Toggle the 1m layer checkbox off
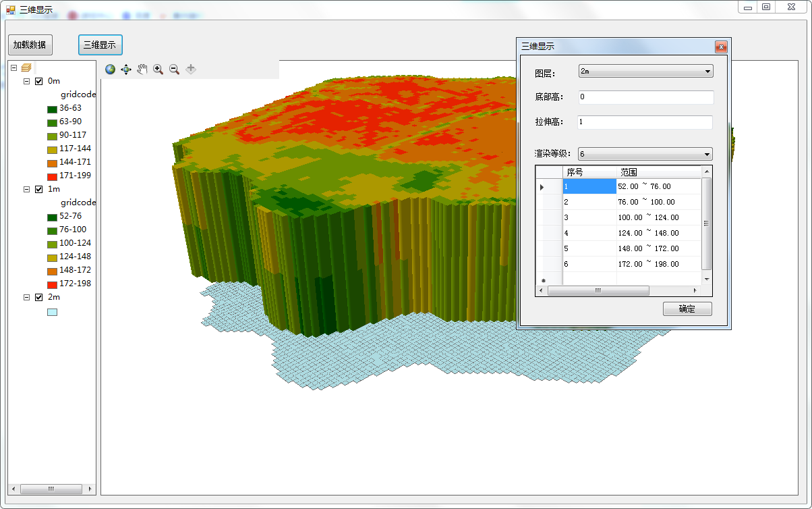The image size is (812, 509). click(x=38, y=189)
